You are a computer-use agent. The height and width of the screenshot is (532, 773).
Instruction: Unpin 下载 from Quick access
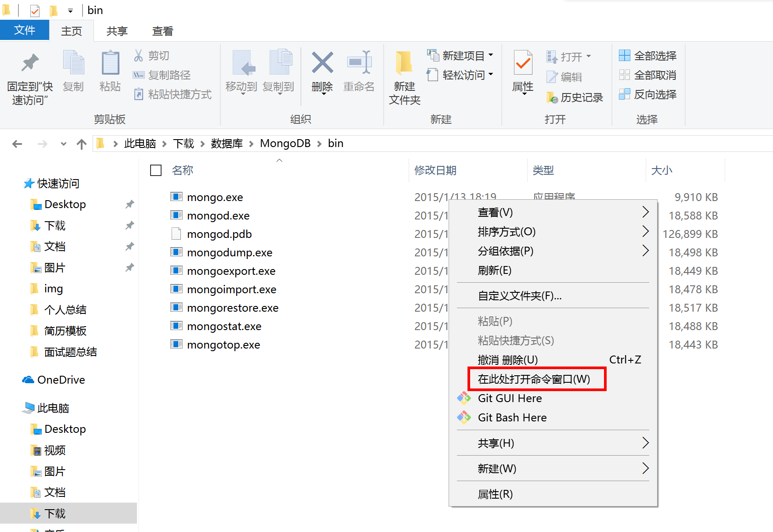pyautogui.click(x=129, y=225)
